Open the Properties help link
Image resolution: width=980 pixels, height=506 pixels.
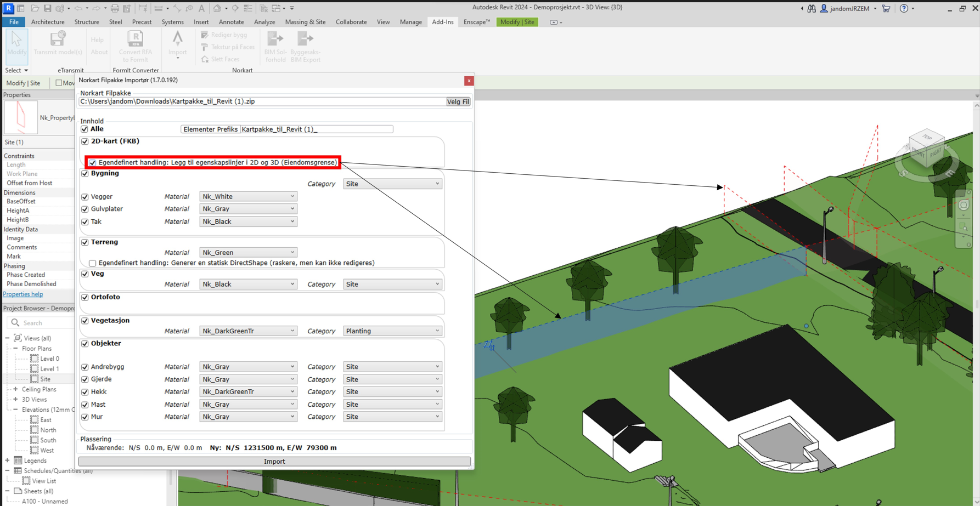click(x=23, y=294)
